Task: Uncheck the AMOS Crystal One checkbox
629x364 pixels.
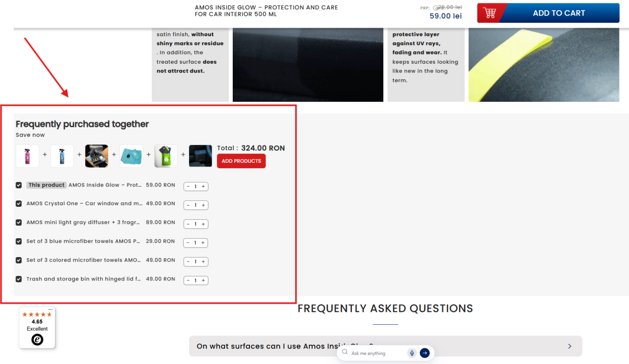Action: pos(19,204)
